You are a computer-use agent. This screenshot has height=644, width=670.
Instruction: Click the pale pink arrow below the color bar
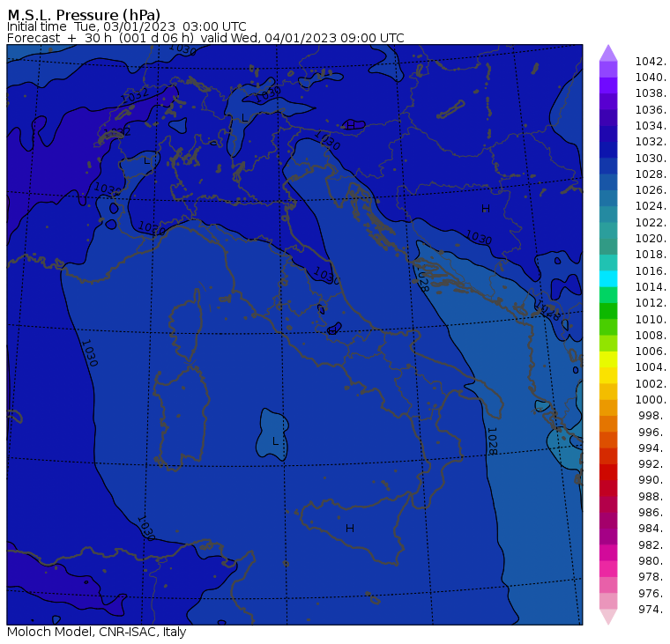click(608, 617)
